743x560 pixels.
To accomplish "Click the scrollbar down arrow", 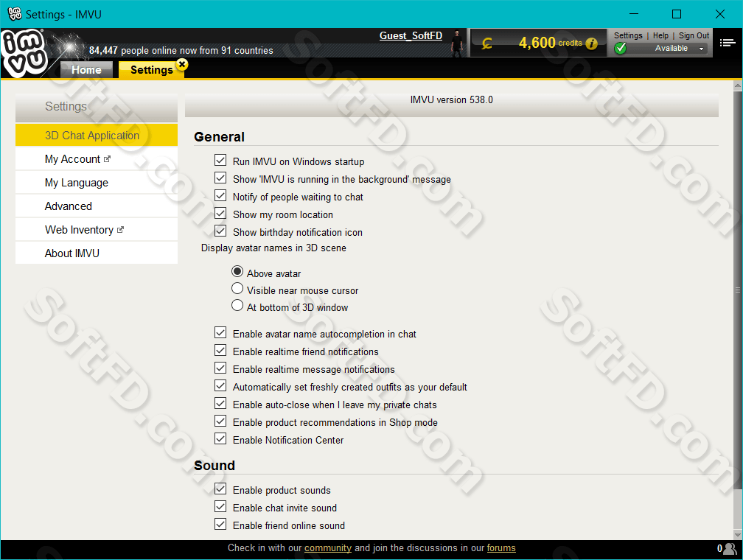I will pyautogui.click(x=738, y=535).
